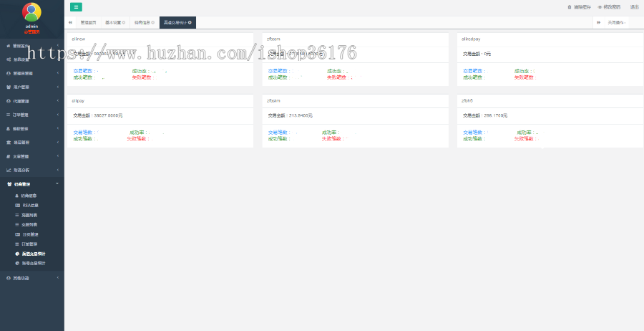Click the 其他功能 icon in the sidebar

point(8,278)
